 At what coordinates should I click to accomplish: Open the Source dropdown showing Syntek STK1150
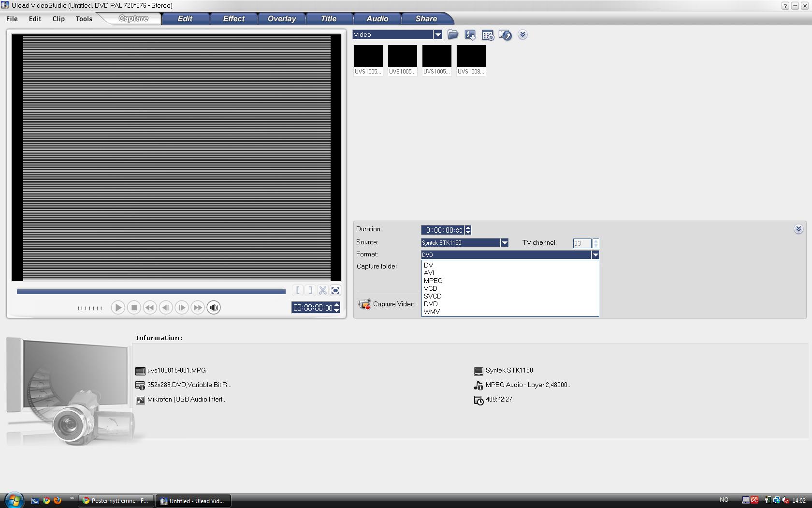coord(505,242)
